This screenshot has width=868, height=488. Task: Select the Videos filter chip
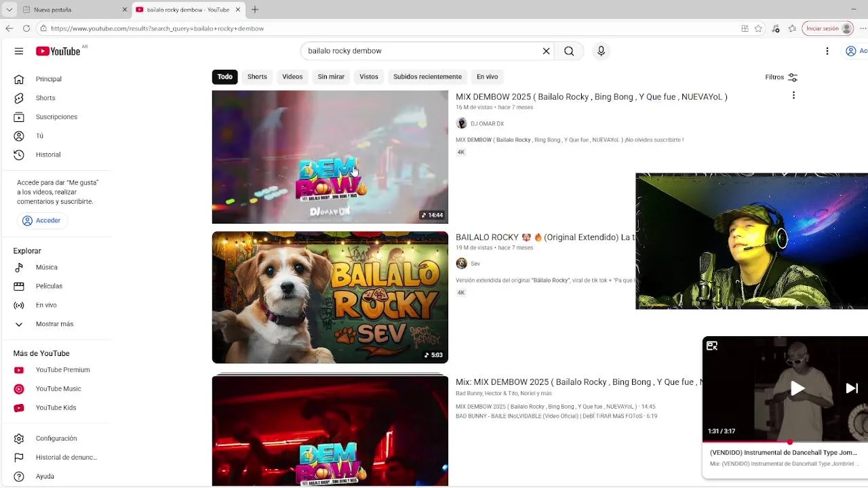click(x=292, y=77)
